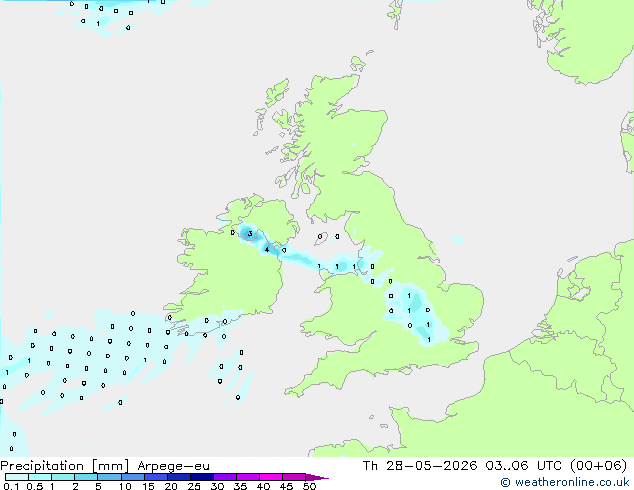Click the '10' legend scale value
Screen dimensions: 634x490
[125, 486]
